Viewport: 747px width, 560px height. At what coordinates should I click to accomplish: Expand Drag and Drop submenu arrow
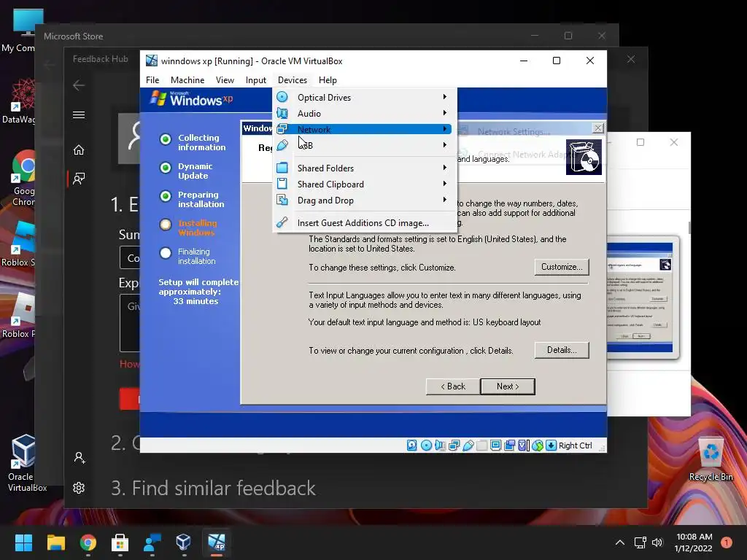coord(444,200)
